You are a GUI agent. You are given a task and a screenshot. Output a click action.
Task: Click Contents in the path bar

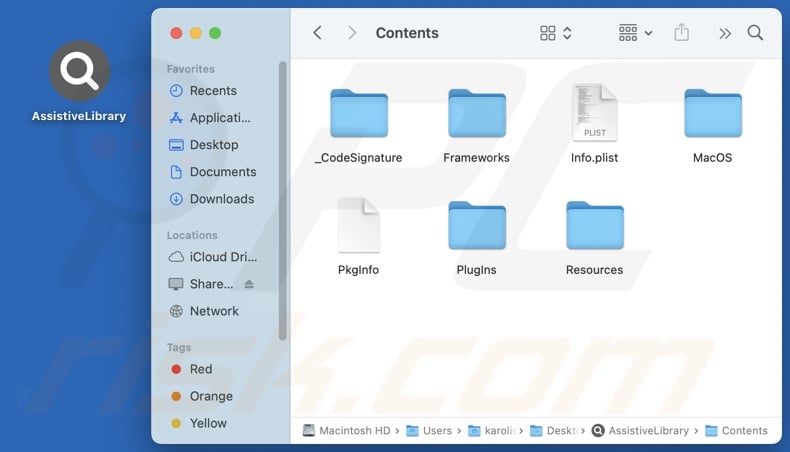(737, 431)
